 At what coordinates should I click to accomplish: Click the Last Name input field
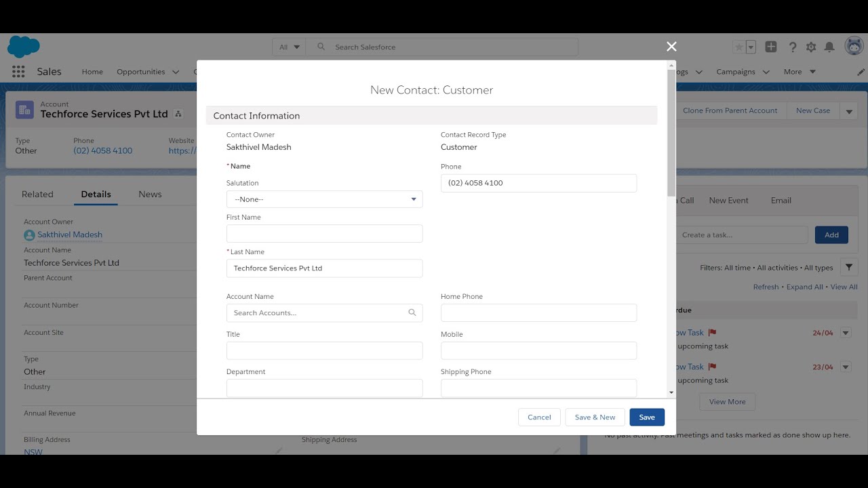[x=324, y=268]
